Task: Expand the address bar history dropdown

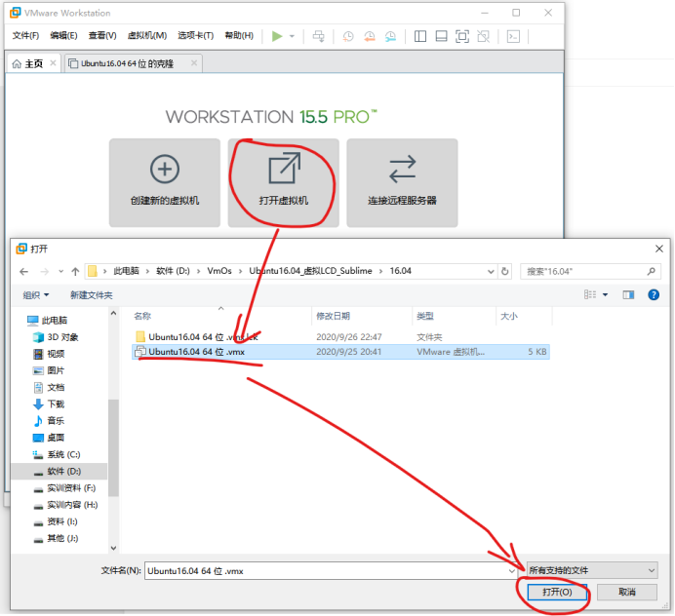Action: (491, 271)
